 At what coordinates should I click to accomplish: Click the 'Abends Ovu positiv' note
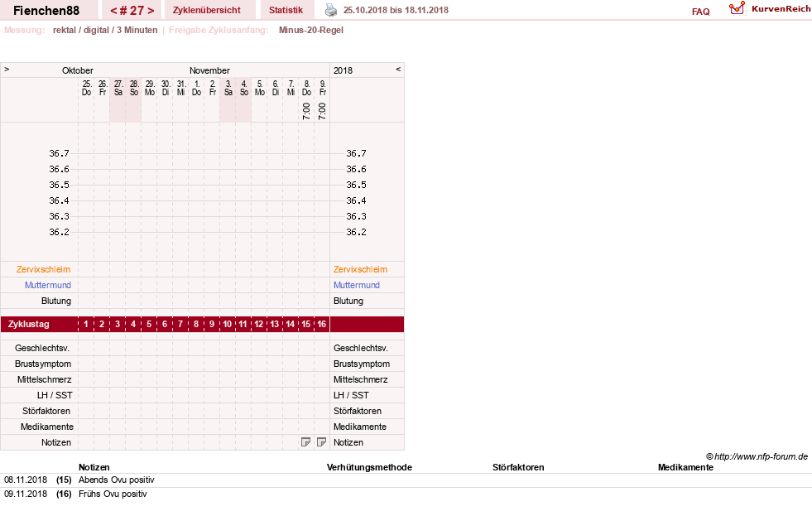(x=117, y=480)
